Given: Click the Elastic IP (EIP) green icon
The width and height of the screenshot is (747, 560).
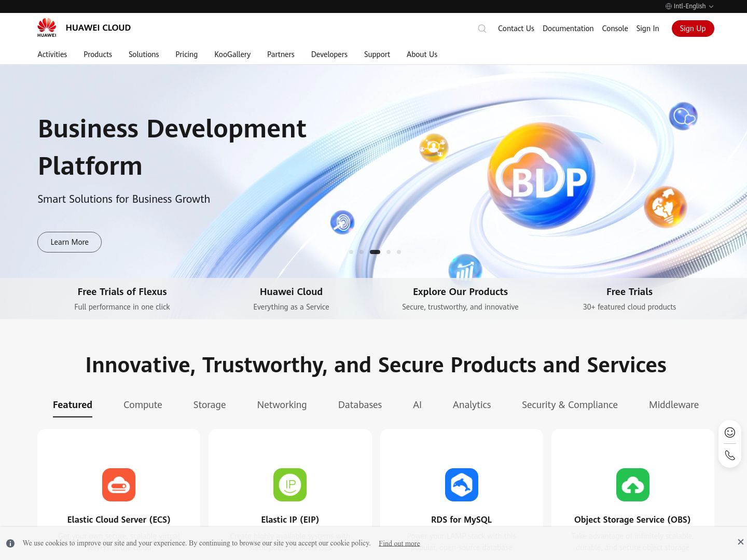Looking at the screenshot, I should click(x=290, y=485).
